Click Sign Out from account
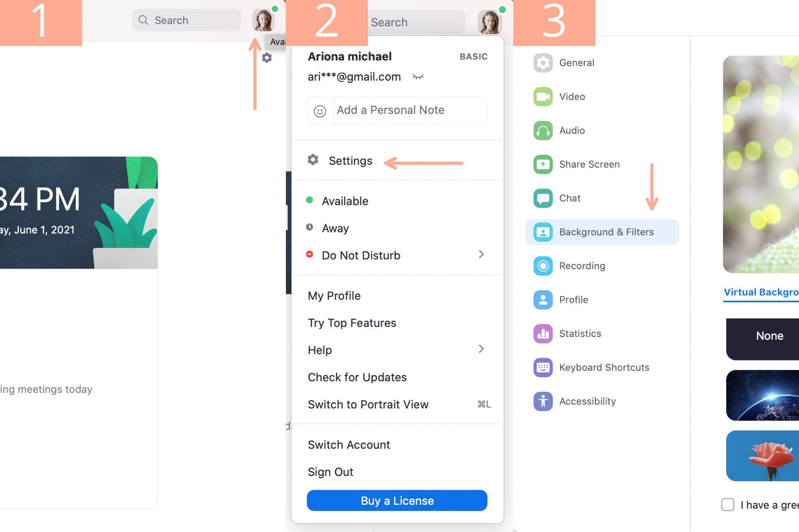The width and height of the screenshot is (799, 532). tap(330, 471)
